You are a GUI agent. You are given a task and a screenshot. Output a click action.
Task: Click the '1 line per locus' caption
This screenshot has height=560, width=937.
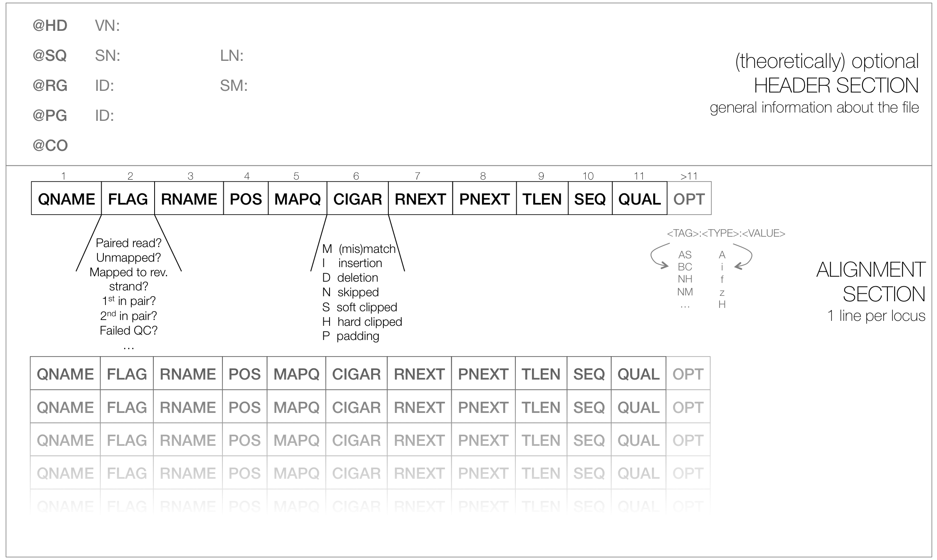click(x=876, y=316)
